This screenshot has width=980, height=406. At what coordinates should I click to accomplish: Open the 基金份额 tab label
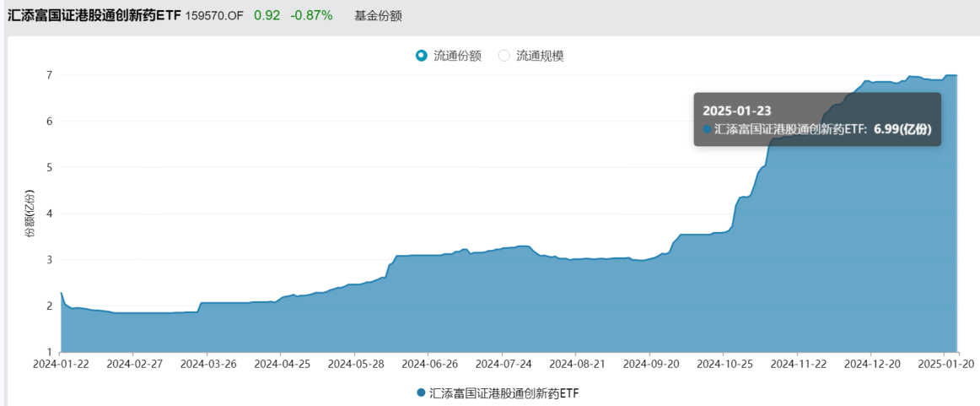pos(378,16)
